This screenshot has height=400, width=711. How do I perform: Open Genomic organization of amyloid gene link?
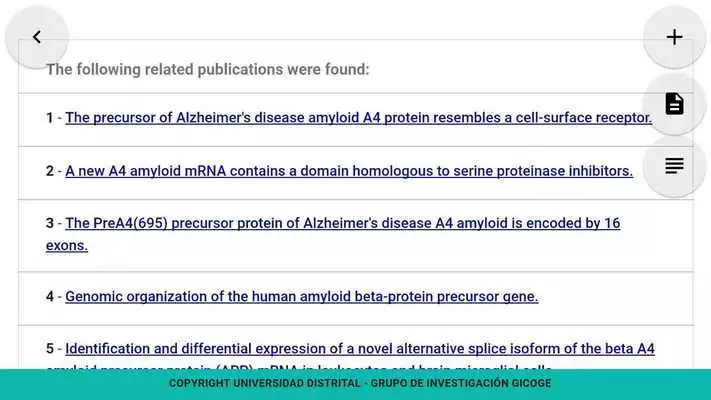(x=302, y=297)
